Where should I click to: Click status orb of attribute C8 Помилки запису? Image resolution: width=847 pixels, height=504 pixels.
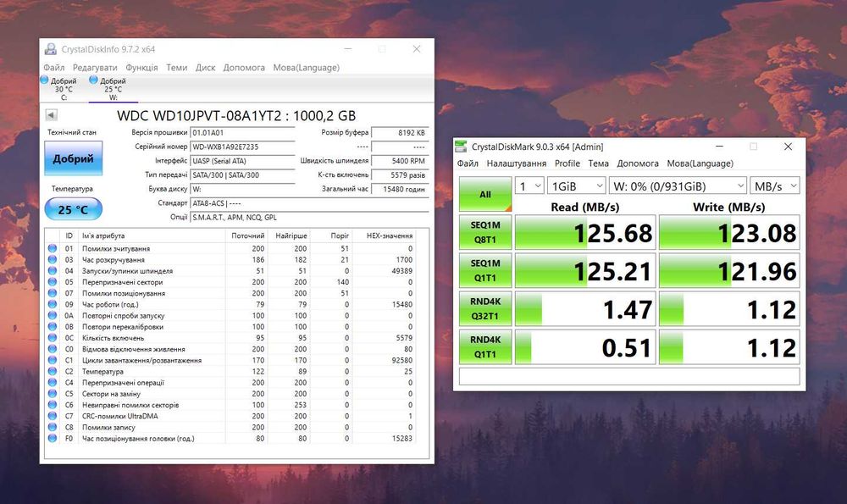coord(53,427)
